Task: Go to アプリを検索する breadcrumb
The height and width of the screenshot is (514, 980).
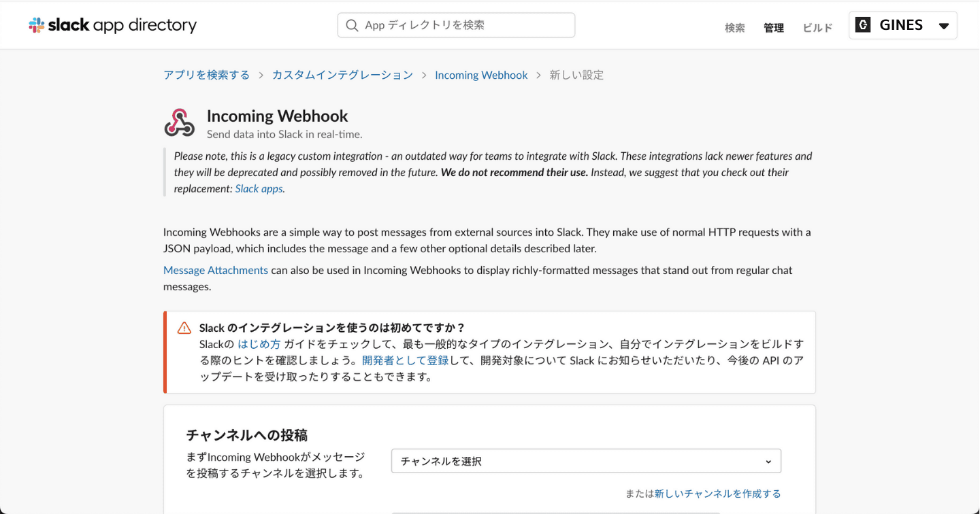Action: (207, 75)
